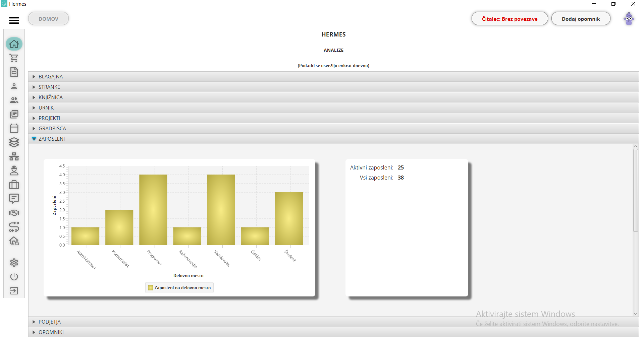Open the hamburger menu

(x=14, y=20)
